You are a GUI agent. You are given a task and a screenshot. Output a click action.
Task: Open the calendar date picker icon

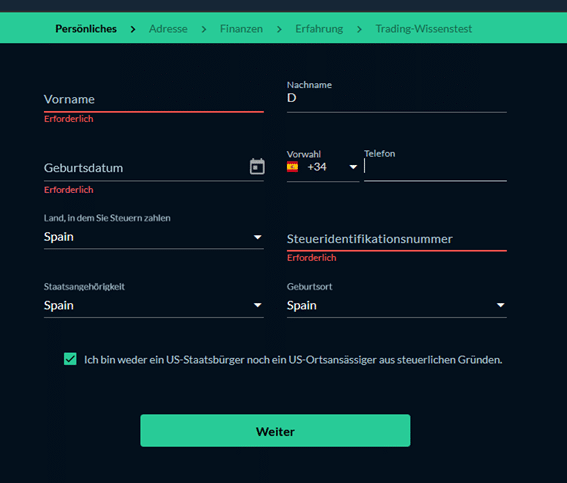tap(257, 167)
